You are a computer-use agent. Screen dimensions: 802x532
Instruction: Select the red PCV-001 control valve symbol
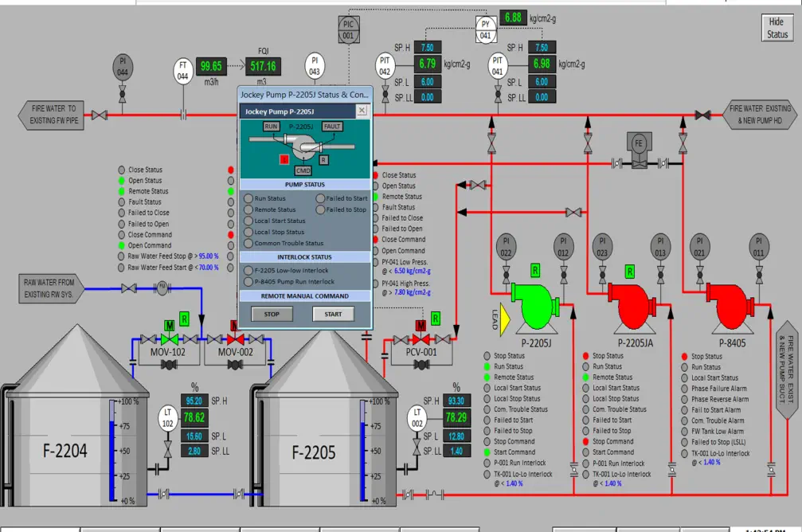(421, 340)
